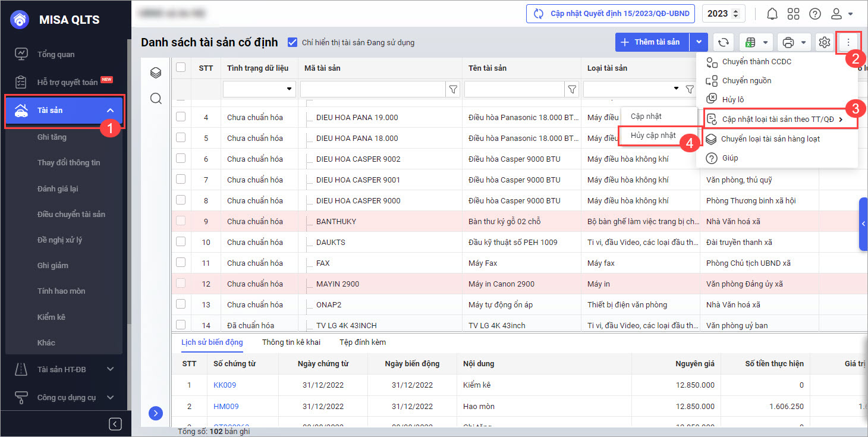Check the select-all header checkbox
868x437 pixels.
(x=181, y=68)
